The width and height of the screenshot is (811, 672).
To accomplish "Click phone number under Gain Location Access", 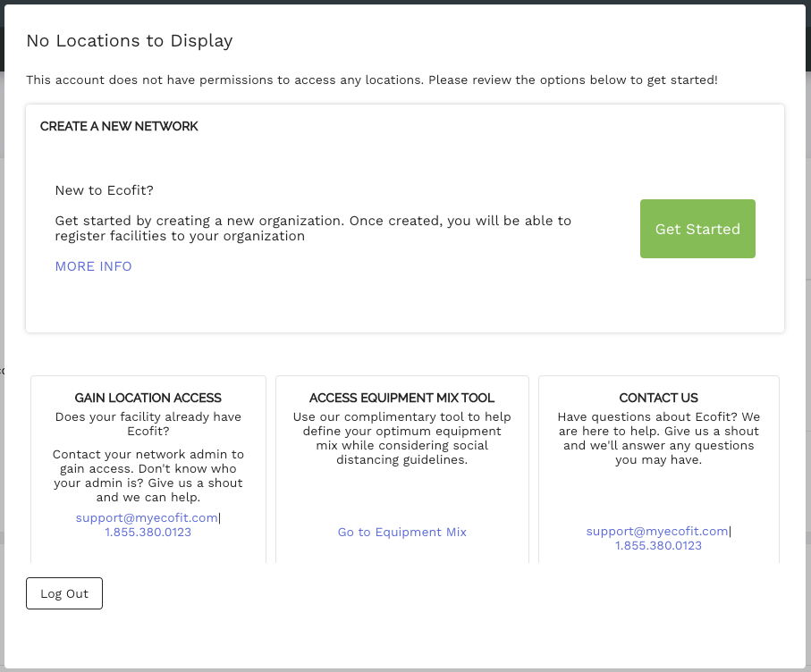I will (x=148, y=532).
